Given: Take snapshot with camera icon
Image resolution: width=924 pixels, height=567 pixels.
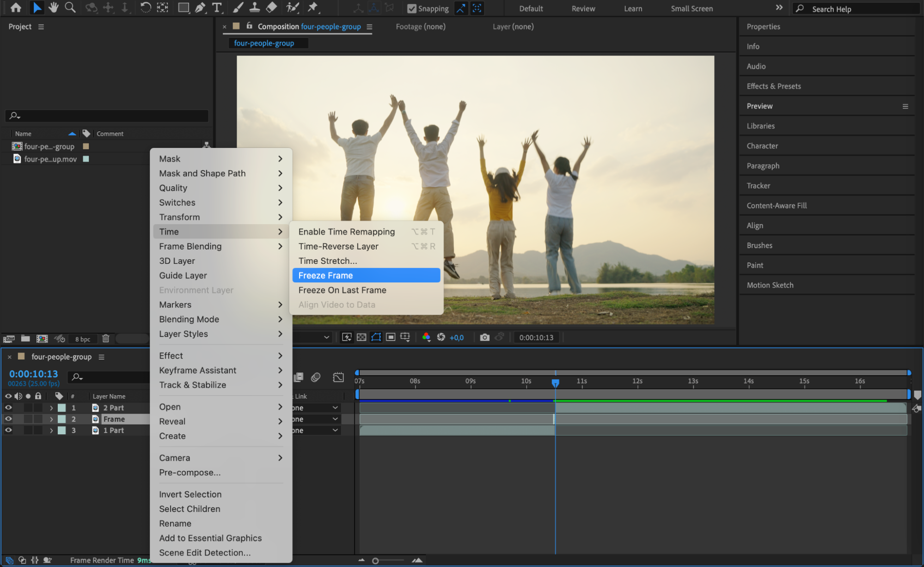Looking at the screenshot, I should click(x=484, y=337).
